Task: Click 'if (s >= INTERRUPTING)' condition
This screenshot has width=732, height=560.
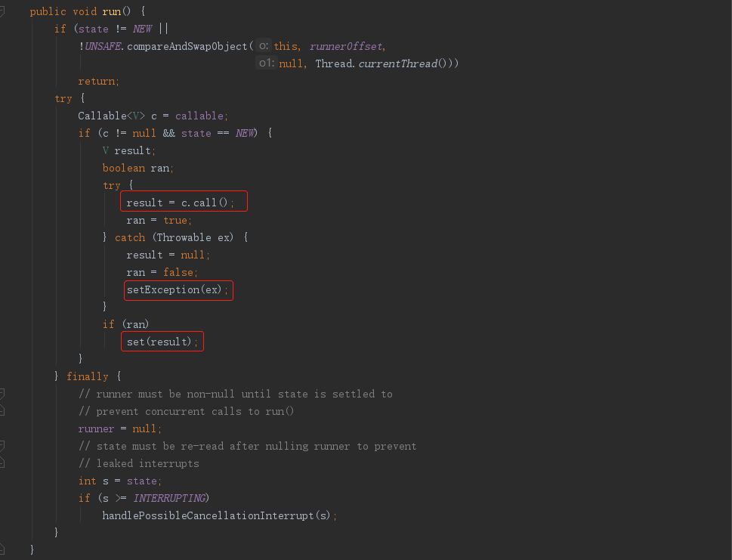Action: (x=144, y=498)
